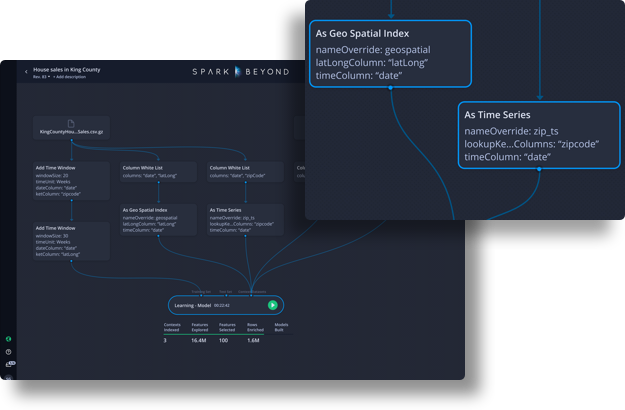Click latLongColumn: "latLong" in zoomed card
625x410 pixels.
[x=371, y=63]
